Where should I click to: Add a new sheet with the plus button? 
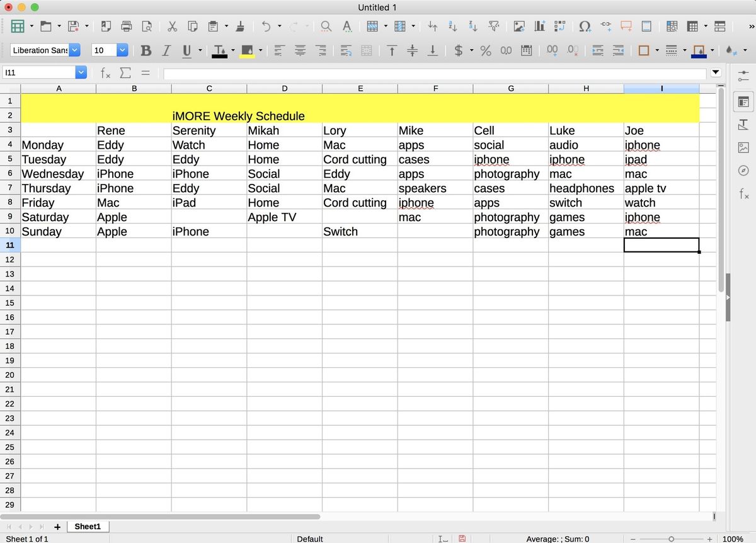(x=57, y=527)
